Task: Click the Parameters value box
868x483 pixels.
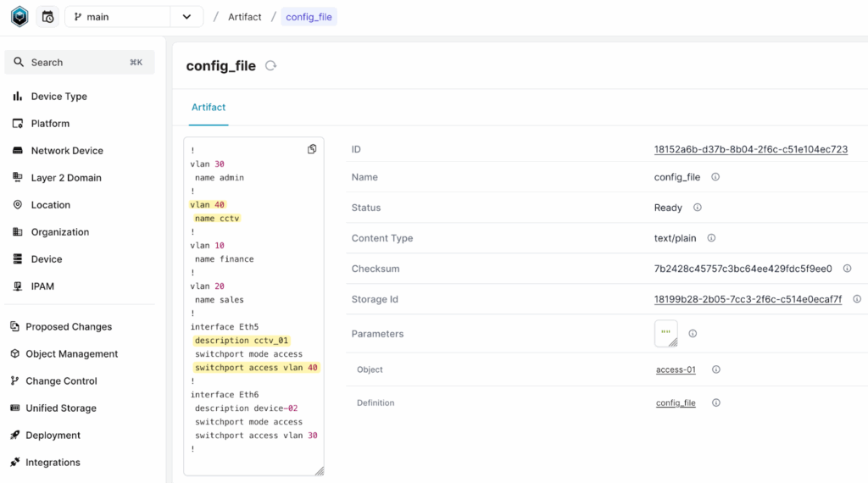Action: [x=666, y=334]
